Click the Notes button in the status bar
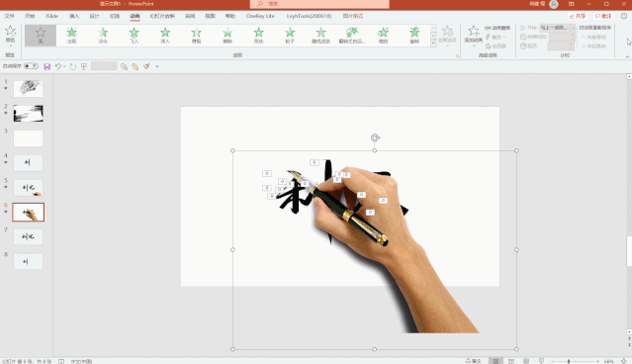The height and width of the screenshot is (364, 632). pos(474,361)
